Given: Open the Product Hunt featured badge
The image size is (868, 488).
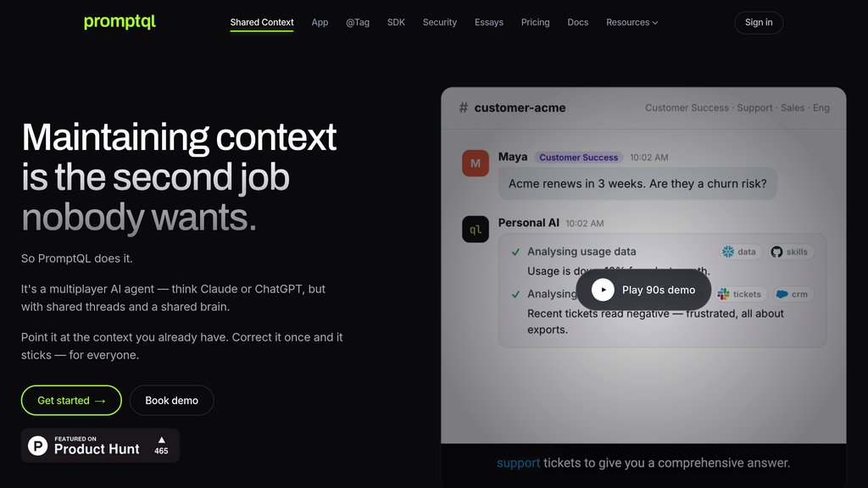Looking at the screenshot, I should [x=100, y=446].
